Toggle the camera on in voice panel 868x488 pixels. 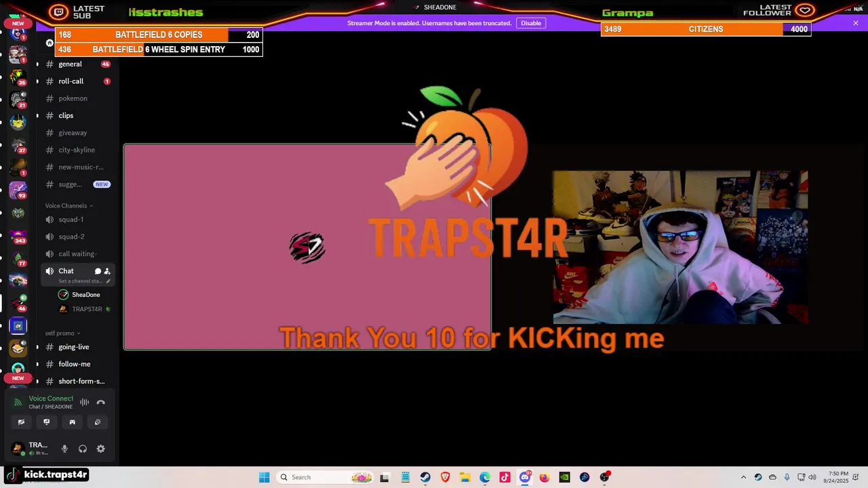(21, 422)
